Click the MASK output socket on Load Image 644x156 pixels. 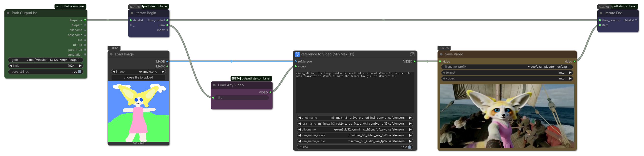(167, 66)
